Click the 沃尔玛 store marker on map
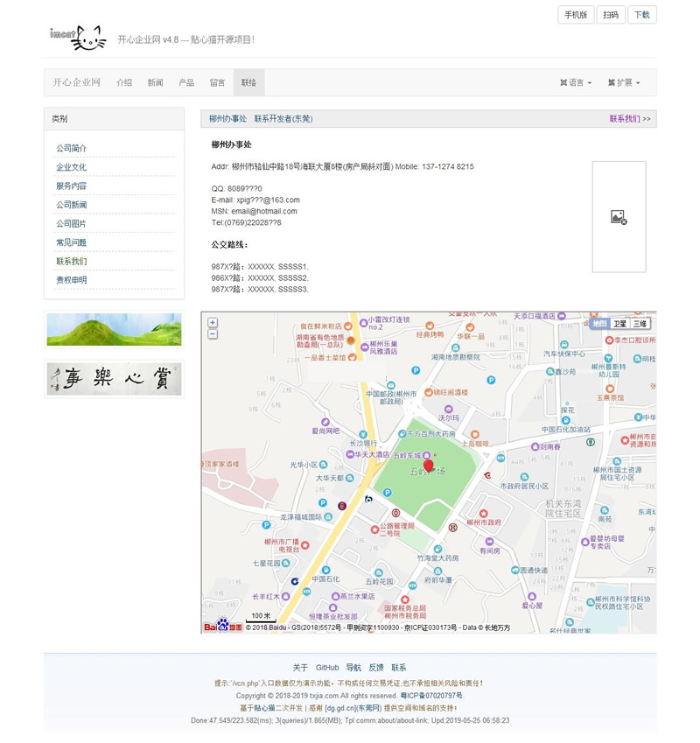Image resolution: width=700 pixels, height=743 pixels. point(448,409)
